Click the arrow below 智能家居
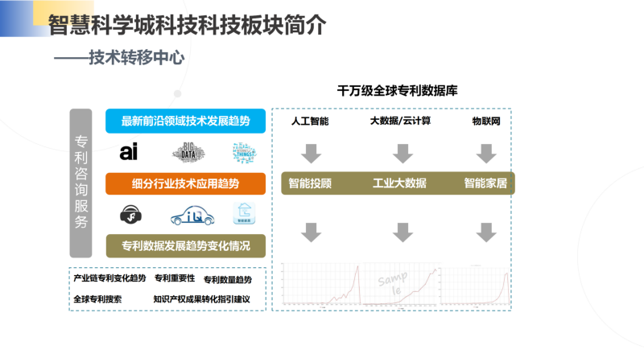Viewport: 644px width, 362px height. (x=486, y=232)
